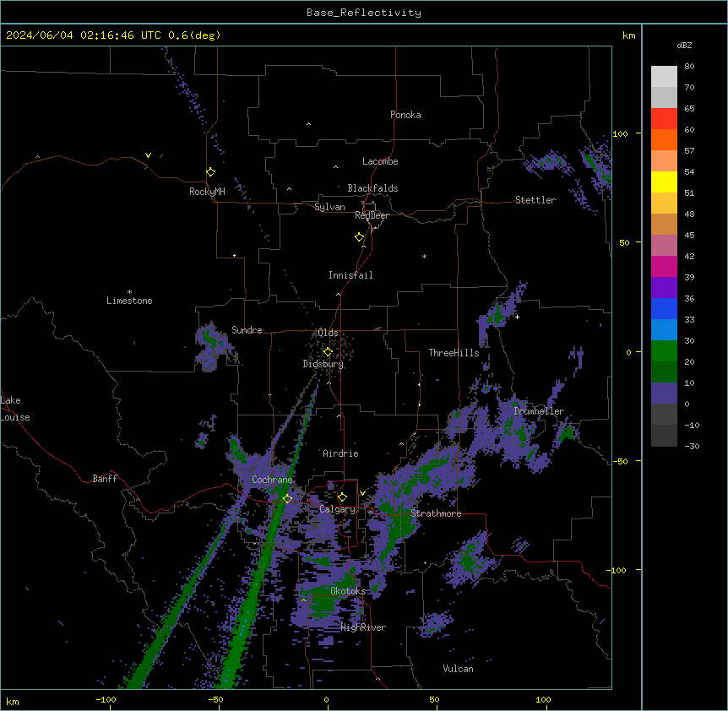The width and height of the screenshot is (728, 711).
Task: Click the 50 tick on bottom axis
Action: 434,699
